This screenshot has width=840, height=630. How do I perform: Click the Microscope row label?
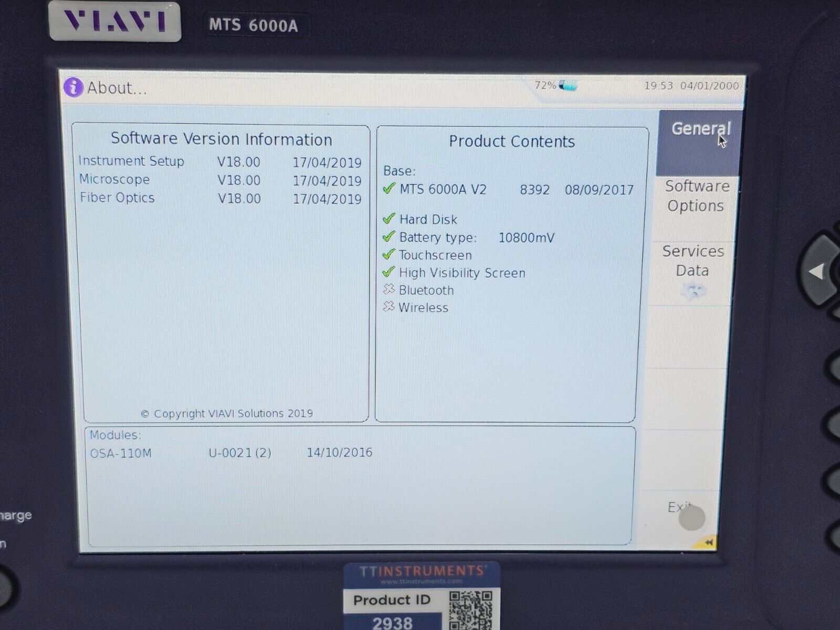tap(114, 179)
